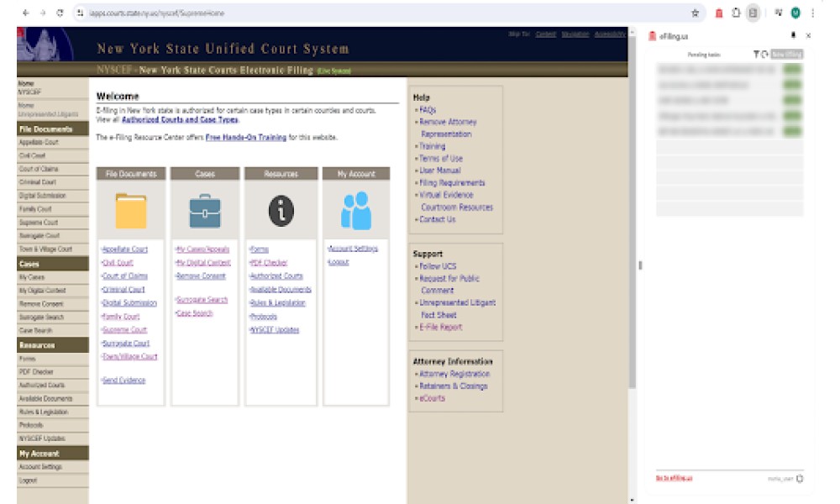This screenshot has width=840, height=504.
Task: Open Contact Us link in Help box
Action: 437,219
